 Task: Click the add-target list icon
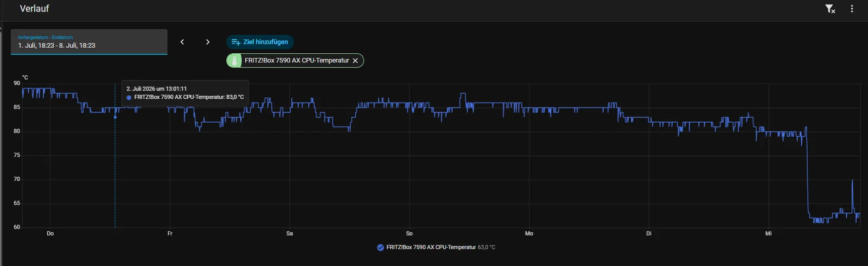(236, 42)
